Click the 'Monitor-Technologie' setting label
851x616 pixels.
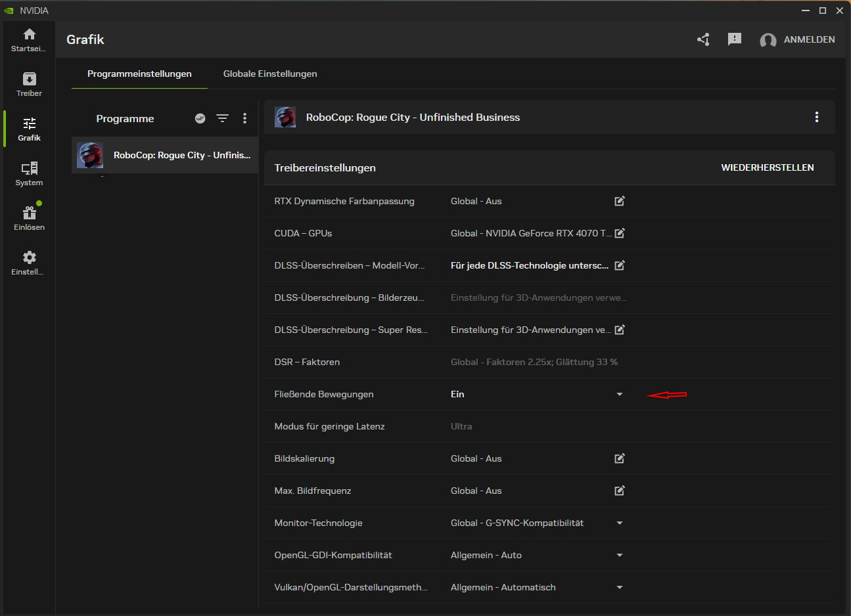[318, 523]
